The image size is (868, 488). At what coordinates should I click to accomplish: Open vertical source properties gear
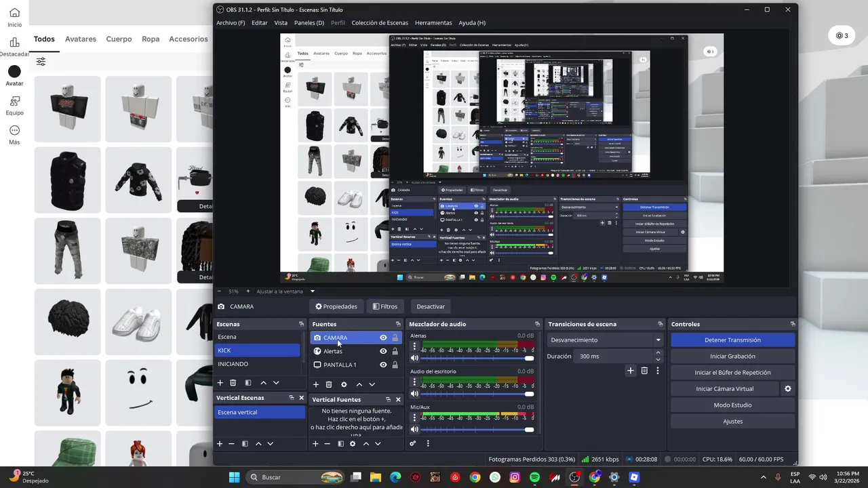click(x=353, y=443)
